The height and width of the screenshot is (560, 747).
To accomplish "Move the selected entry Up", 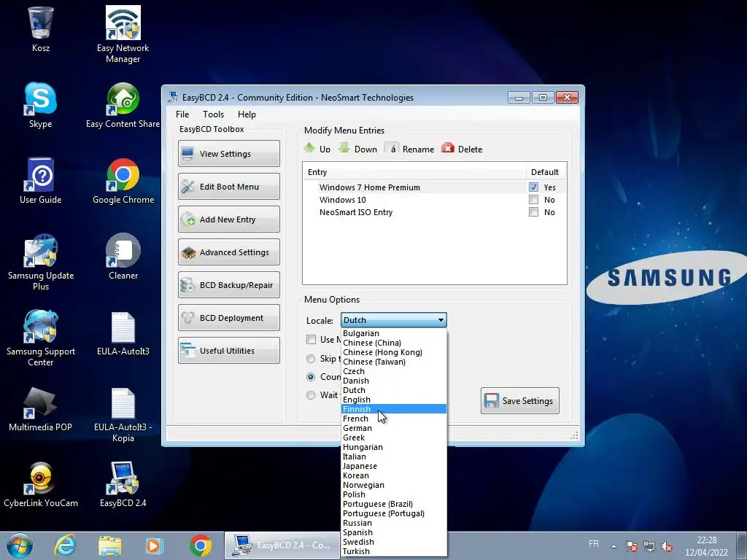I will 317,149.
